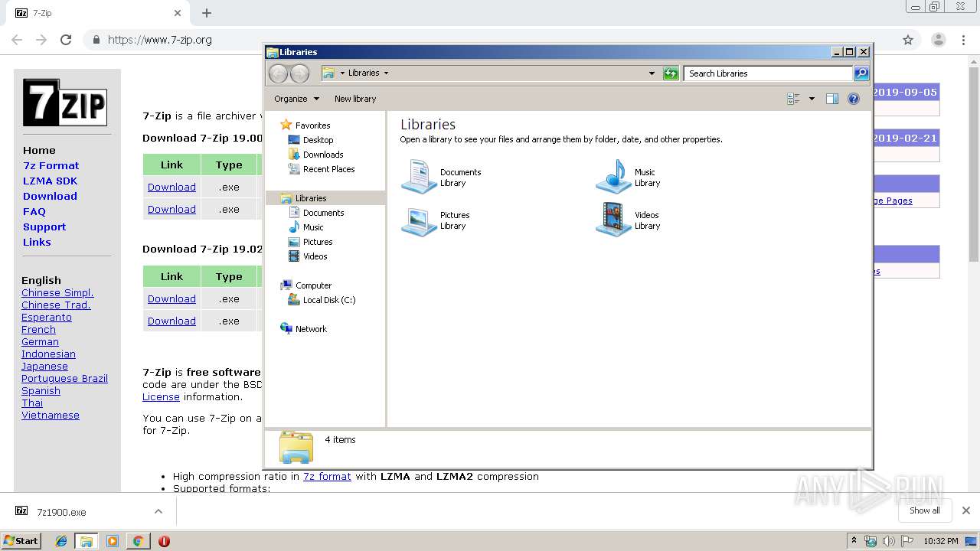Viewport: 980px width, 551px height.
Task: Select Network in navigation pane
Action: (x=311, y=329)
